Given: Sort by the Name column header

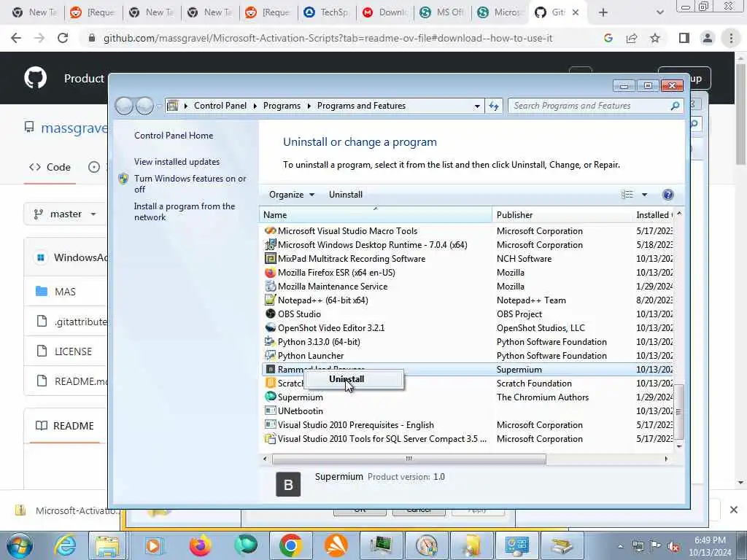Looking at the screenshot, I should point(376,215).
